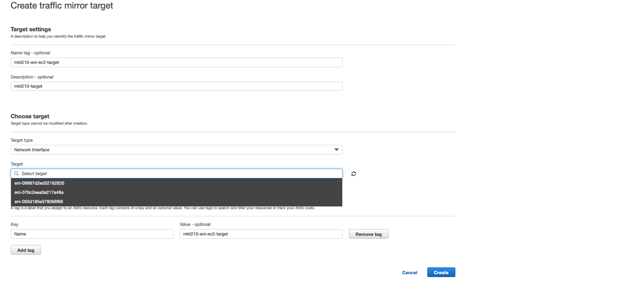The image size is (644, 282).
Task: Click the Name tag input field
Action: coord(177,63)
